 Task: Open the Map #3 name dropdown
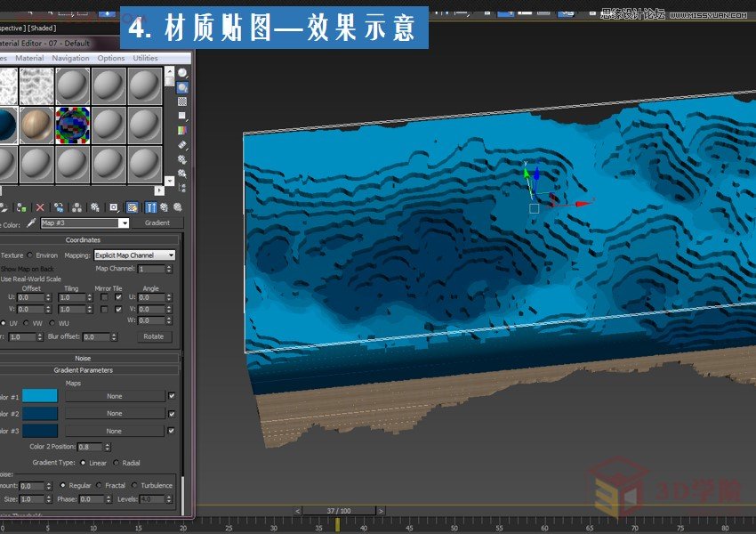(124, 222)
